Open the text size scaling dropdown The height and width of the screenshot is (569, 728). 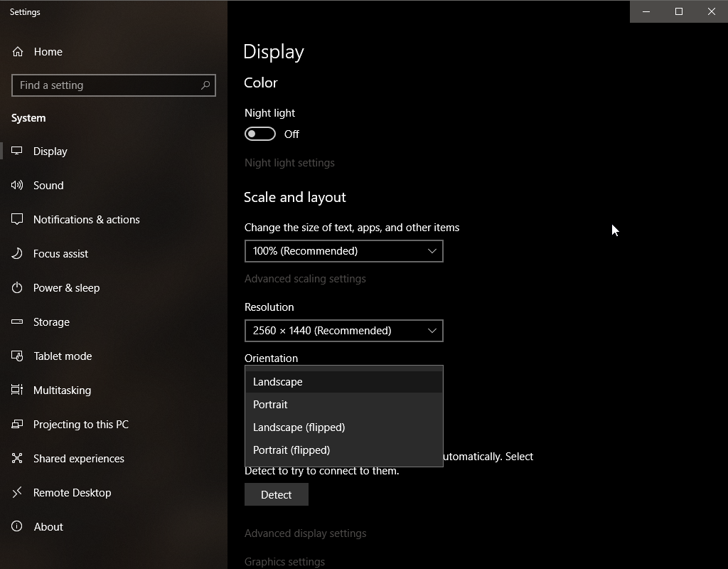344,251
